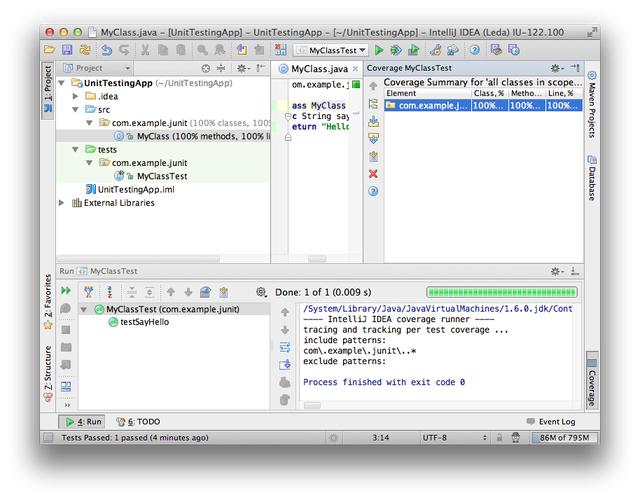The image size is (640, 500).
Task: Click memory indicator 86M of 795M
Action: click(564, 438)
